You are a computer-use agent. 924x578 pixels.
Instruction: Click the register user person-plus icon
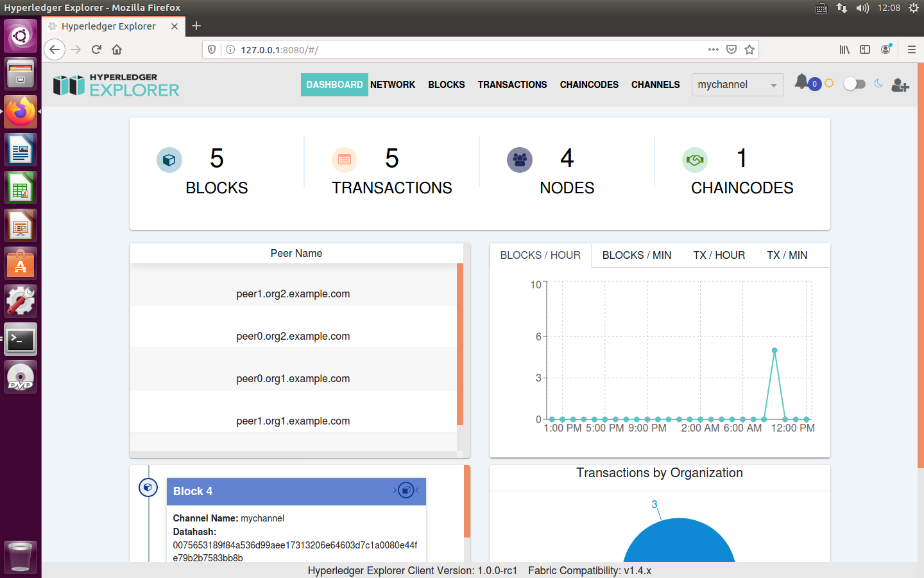click(x=900, y=84)
